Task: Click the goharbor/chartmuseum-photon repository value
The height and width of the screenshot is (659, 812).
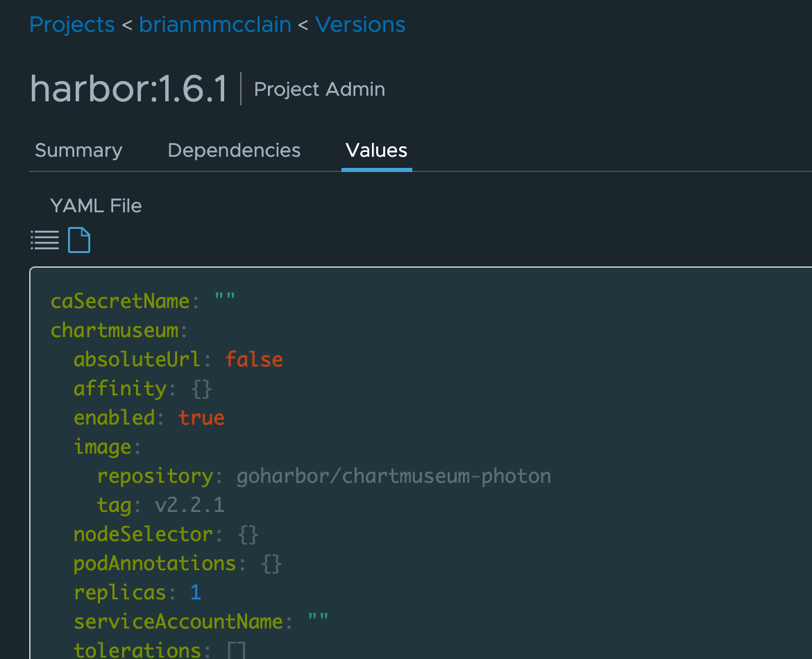Action: point(394,476)
